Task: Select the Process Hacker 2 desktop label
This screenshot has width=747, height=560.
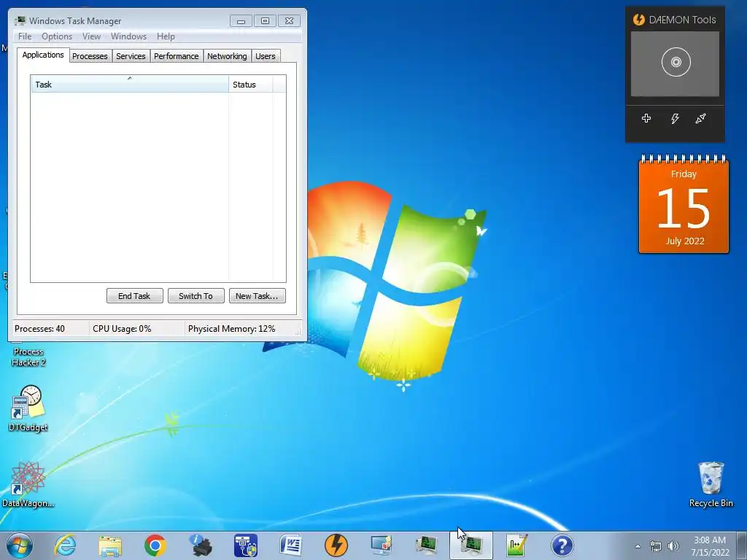Action: pos(28,357)
